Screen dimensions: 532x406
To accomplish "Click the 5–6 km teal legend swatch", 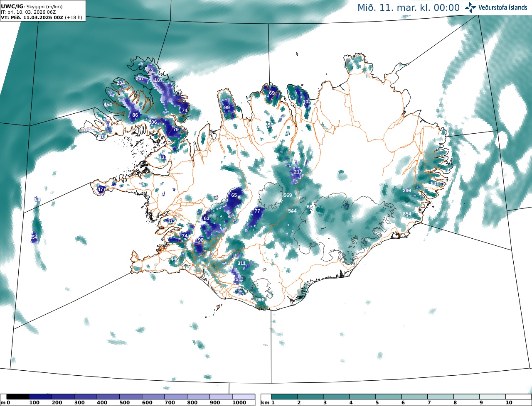I will point(389,397).
